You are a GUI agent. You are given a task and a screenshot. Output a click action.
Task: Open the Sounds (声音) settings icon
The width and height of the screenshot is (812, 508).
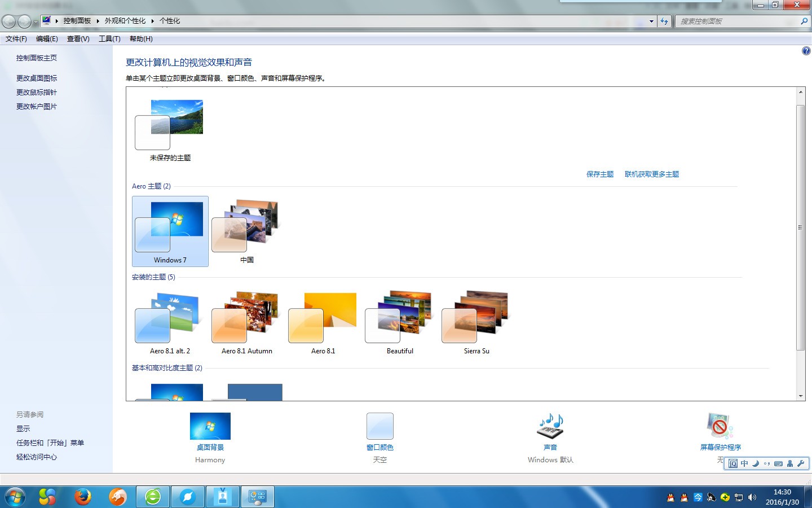(550, 426)
